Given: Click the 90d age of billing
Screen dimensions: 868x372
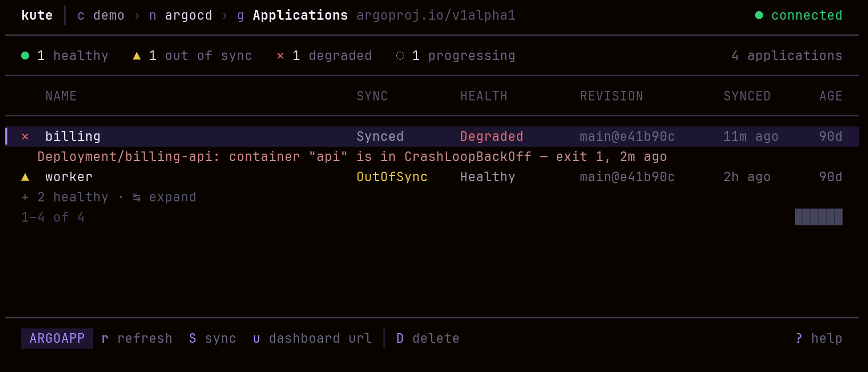Looking at the screenshot, I should pos(831,137).
